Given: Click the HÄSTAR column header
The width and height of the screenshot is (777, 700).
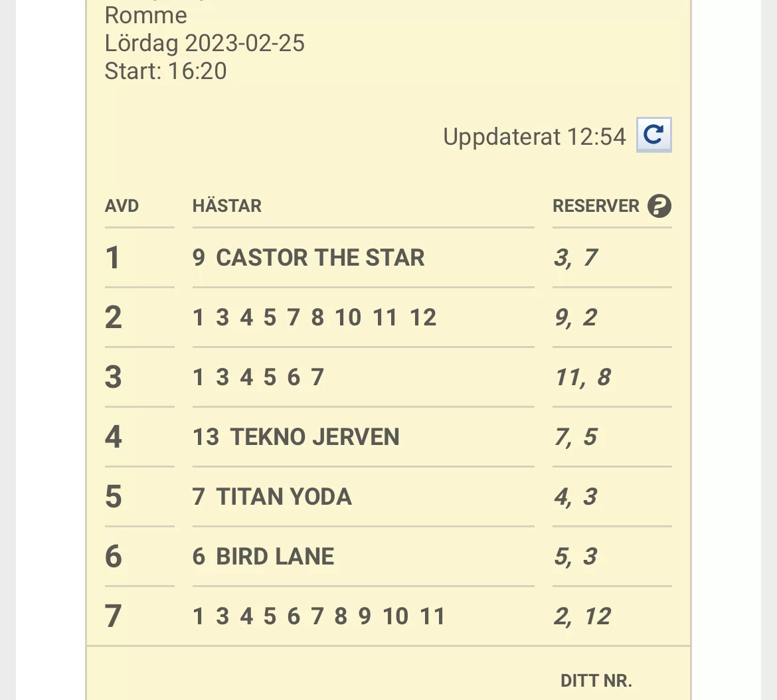Looking at the screenshot, I should click(227, 206).
